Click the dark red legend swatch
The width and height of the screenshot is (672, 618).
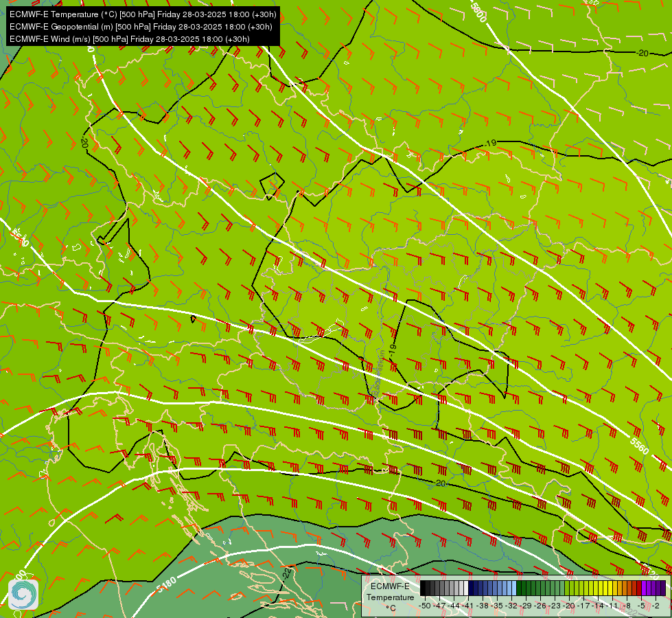(639, 588)
